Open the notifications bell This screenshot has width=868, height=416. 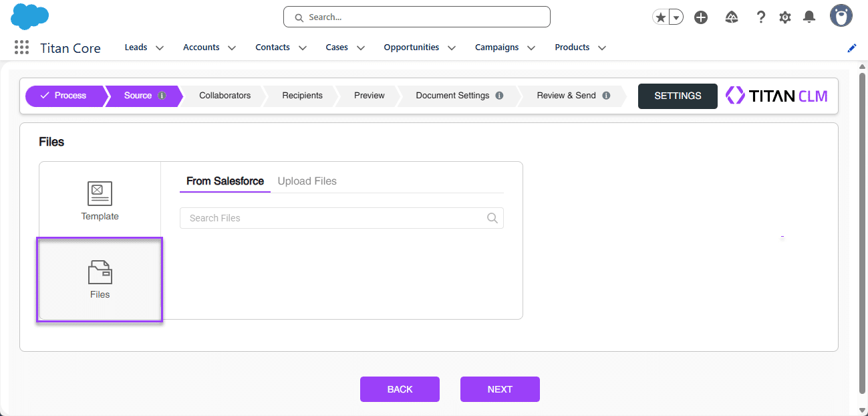[x=809, y=17]
